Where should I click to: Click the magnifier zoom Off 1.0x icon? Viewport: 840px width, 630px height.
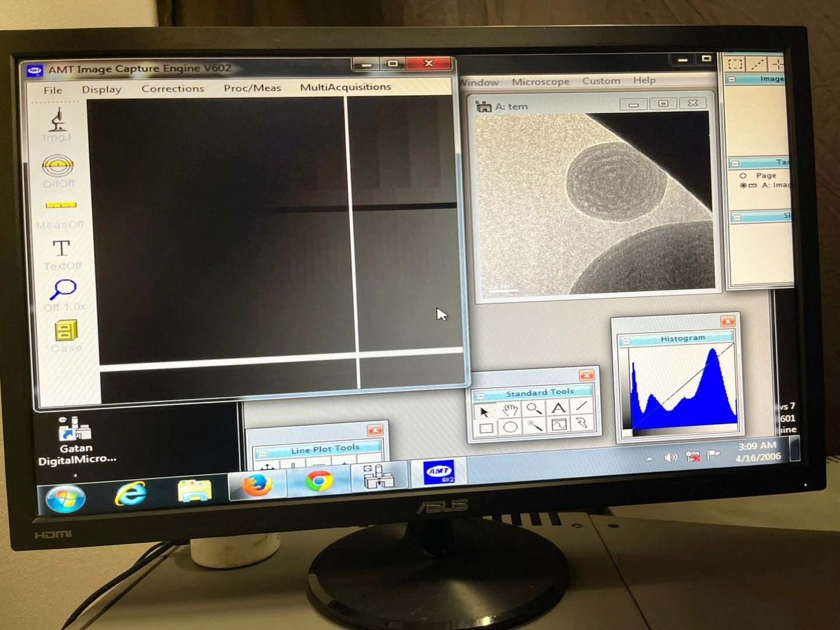(x=63, y=289)
